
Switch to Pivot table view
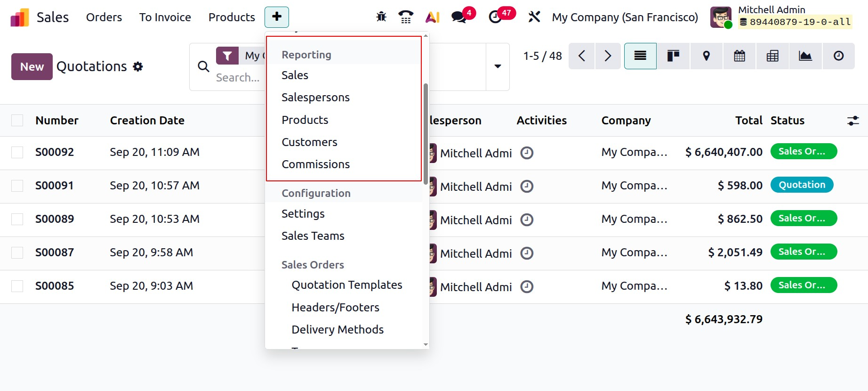pyautogui.click(x=772, y=56)
